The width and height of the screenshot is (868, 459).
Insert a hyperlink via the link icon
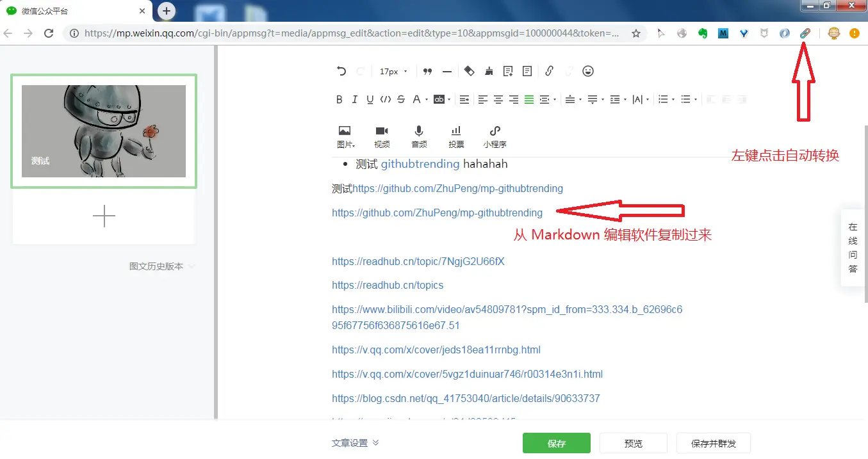click(549, 71)
